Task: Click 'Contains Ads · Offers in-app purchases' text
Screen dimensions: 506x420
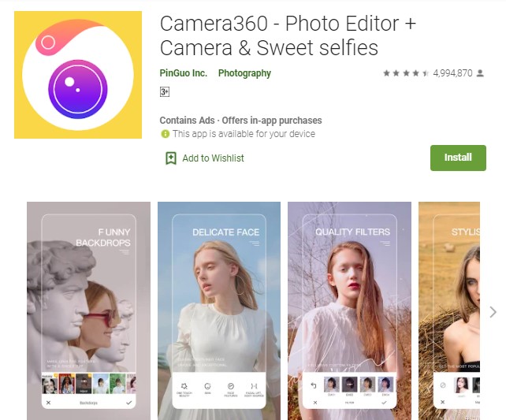Action: pyautogui.click(x=240, y=121)
